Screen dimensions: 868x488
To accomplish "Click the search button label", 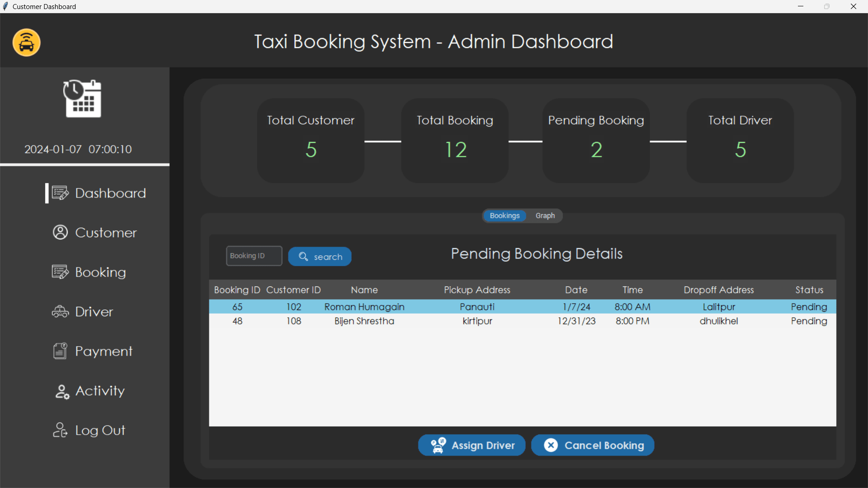I will tap(328, 257).
